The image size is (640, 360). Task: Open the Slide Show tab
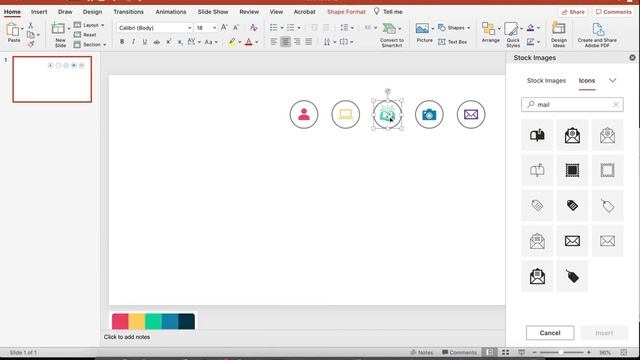(213, 12)
